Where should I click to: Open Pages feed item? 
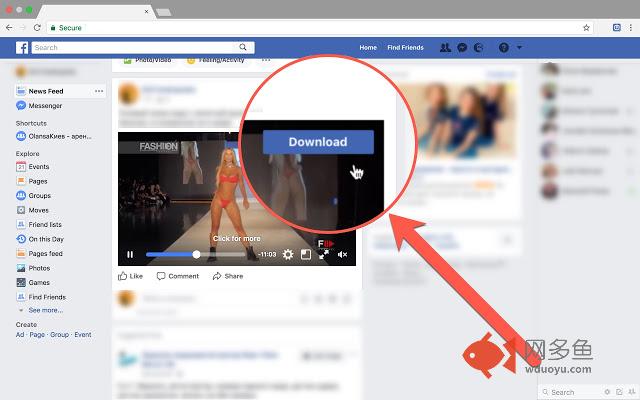pyautogui.click(x=39, y=253)
